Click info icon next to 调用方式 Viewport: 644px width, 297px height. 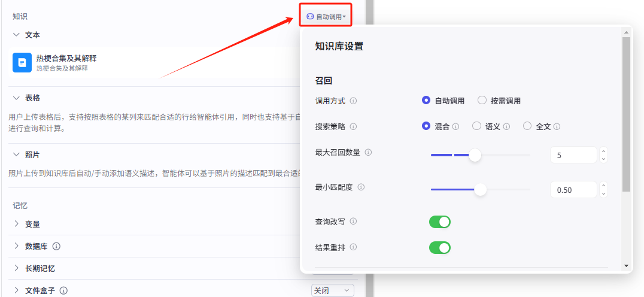(353, 101)
